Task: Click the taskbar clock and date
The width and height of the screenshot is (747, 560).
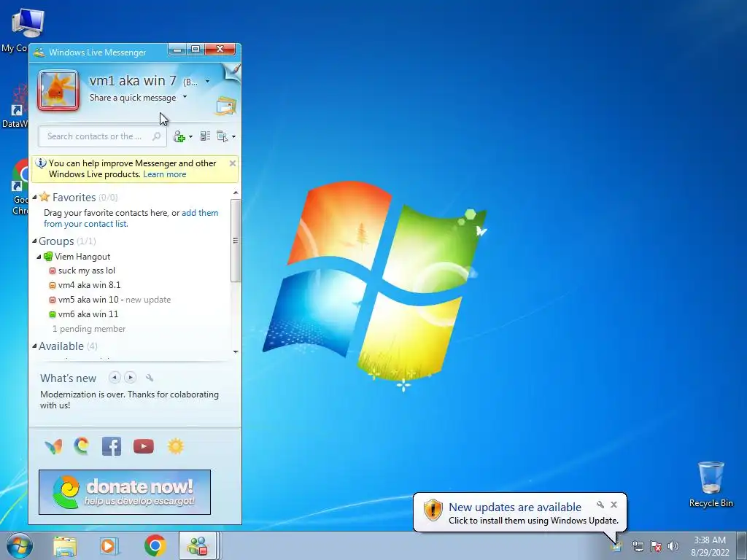Action: pos(710,546)
